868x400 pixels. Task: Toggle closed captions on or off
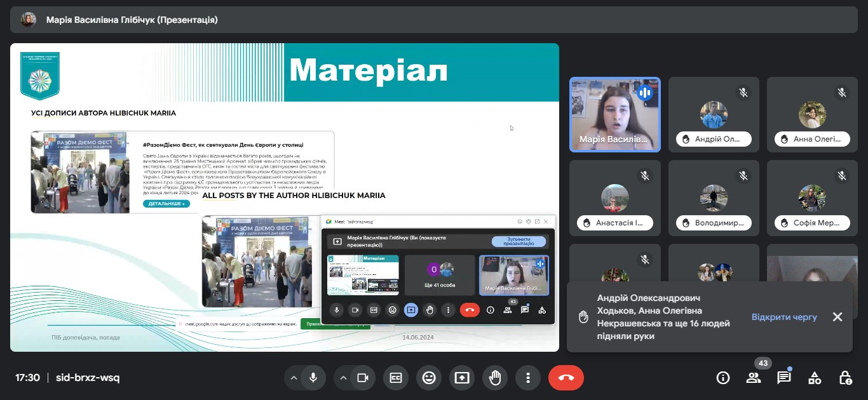coord(396,378)
